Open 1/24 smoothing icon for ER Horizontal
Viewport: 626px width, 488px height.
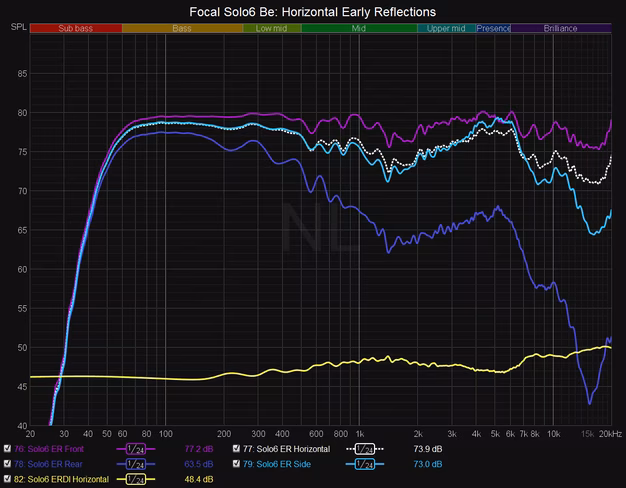(365, 449)
